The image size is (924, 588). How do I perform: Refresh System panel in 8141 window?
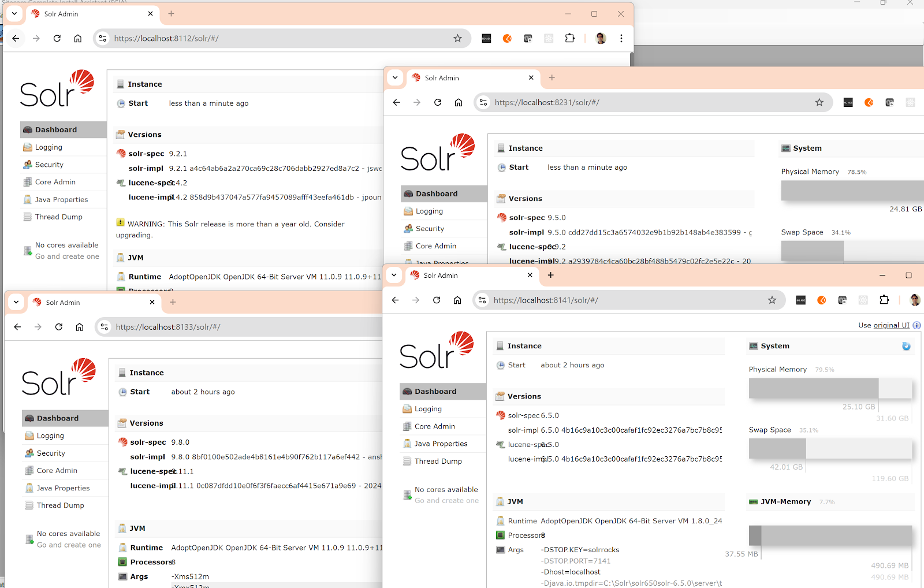[906, 346]
